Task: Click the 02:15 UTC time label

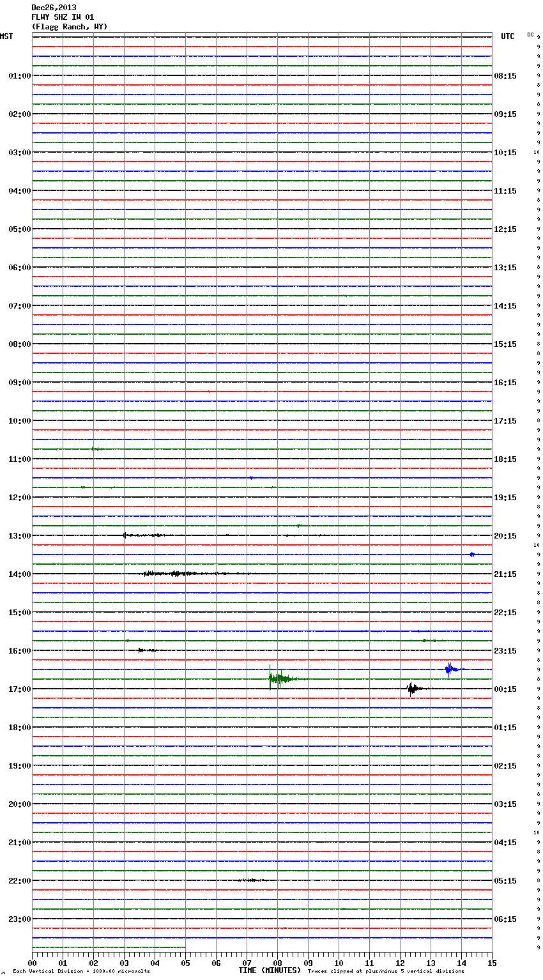Action: click(505, 766)
